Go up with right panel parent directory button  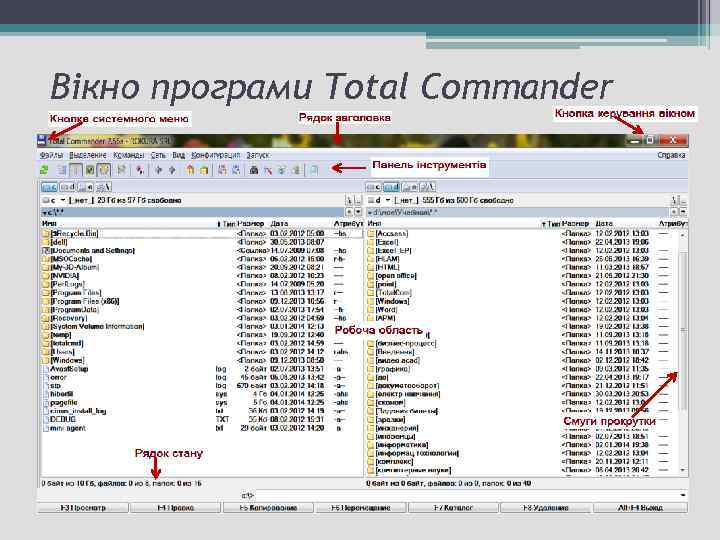(x=684, y=201)
